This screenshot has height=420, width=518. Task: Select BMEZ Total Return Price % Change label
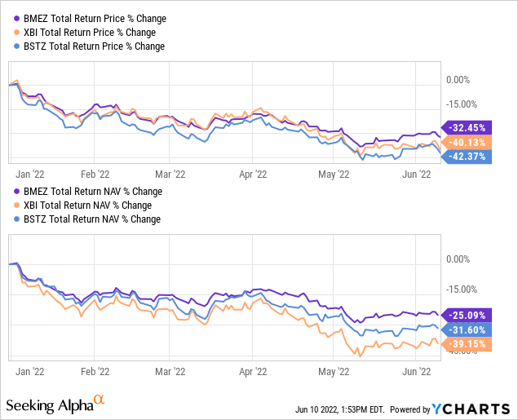[x=95, y=19]
